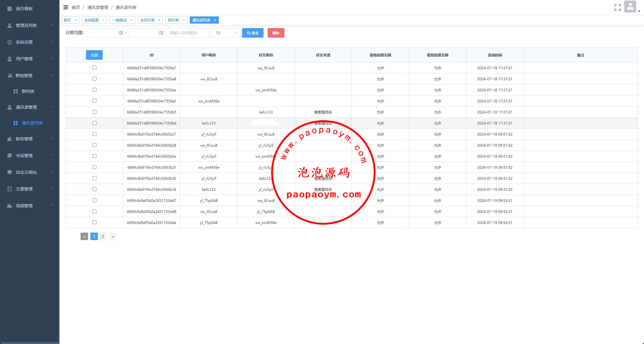Click the blue 搜索 search button
This screenshot has height=344, width=644.
[252, 33]
